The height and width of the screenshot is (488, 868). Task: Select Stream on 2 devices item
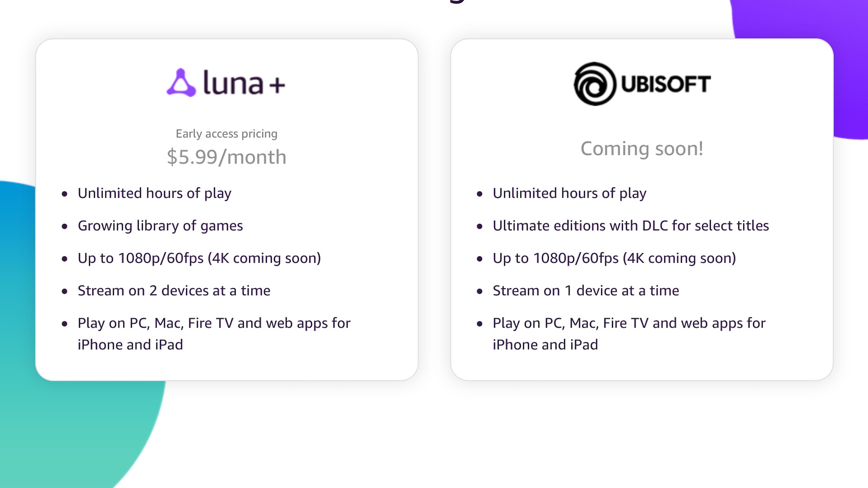click(x=174, y=291)
